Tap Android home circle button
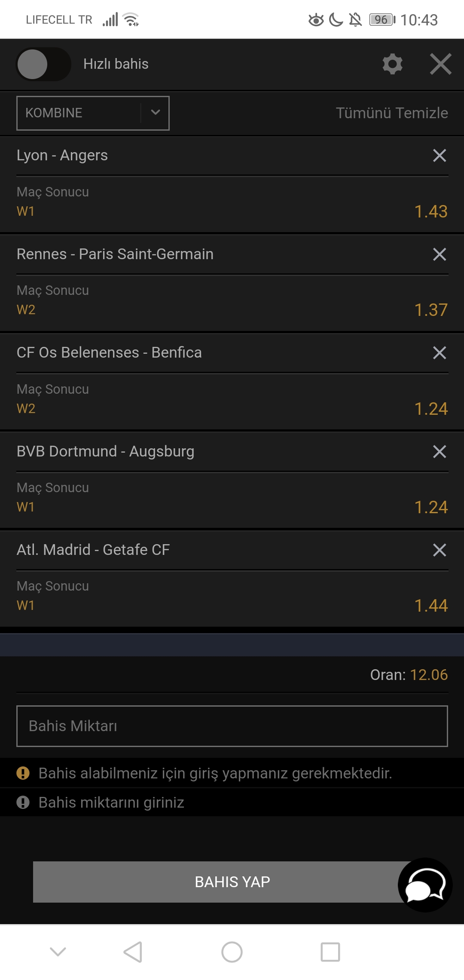464x980 pixels. (x=232, y=952)
